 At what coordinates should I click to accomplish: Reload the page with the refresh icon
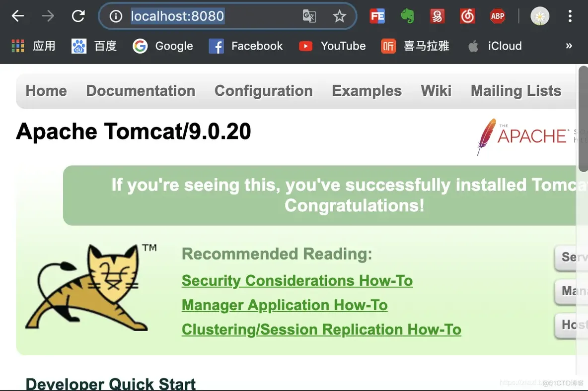78,16
